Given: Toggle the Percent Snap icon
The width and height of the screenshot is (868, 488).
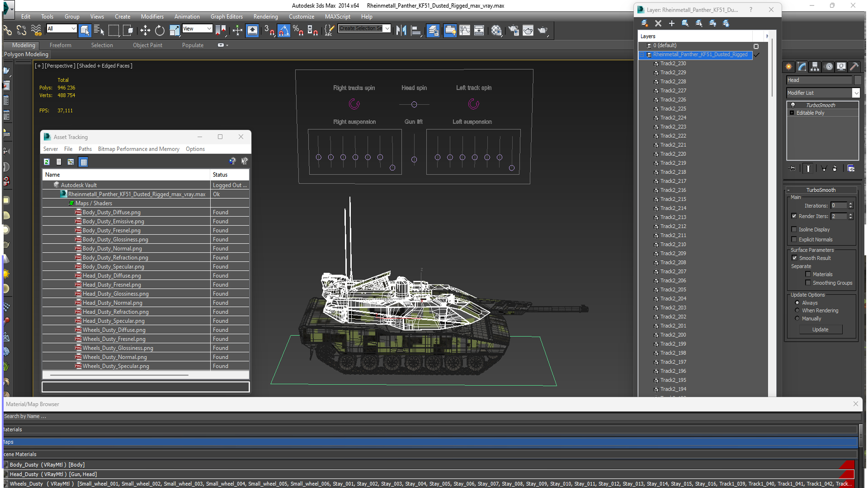Looking at the screenshot, I should tap(298, 30).
